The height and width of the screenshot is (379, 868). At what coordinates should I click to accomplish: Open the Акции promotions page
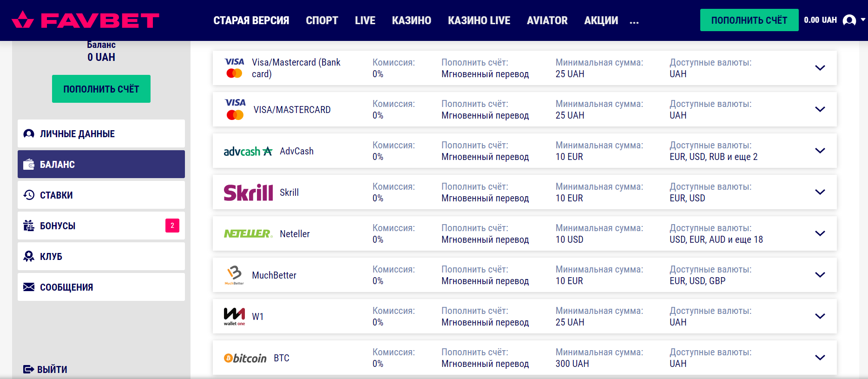tap(601, 20)
